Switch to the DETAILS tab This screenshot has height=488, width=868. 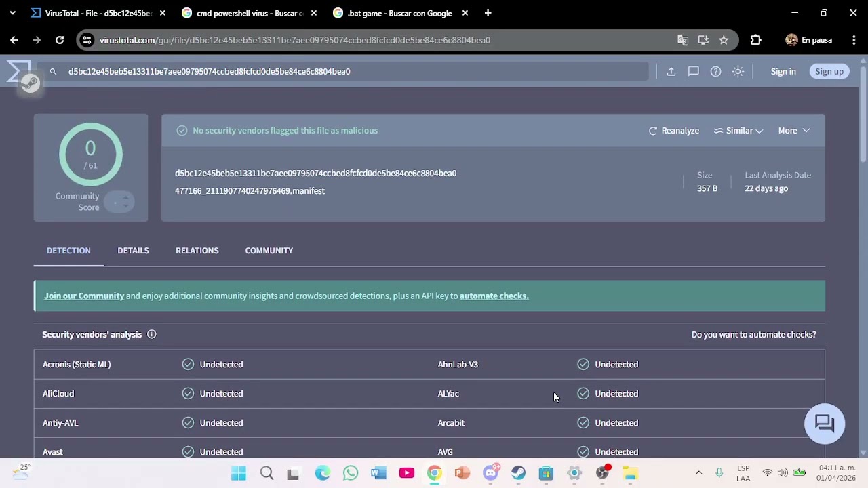[x=133, y=251]
